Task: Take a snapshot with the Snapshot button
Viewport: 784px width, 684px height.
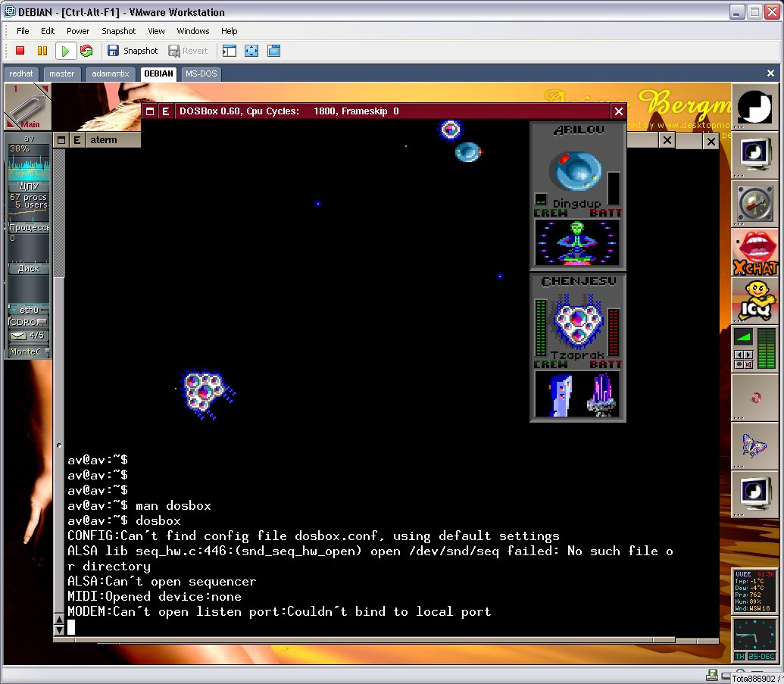Action: point(133,51)
